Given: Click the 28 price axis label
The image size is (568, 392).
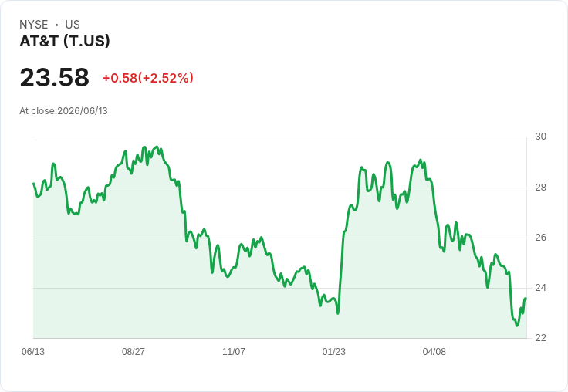Looking at the screenshot, I should pyautogui.click(x=541, y=188).
